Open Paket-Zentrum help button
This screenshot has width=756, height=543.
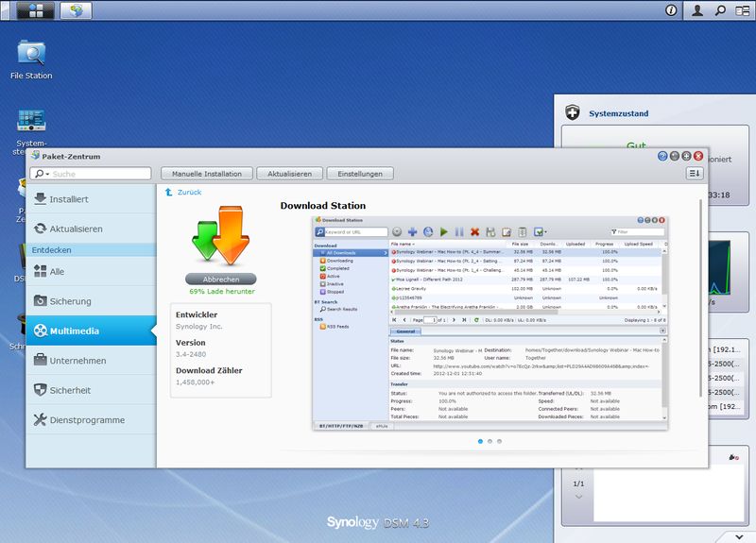pos(662,156)
